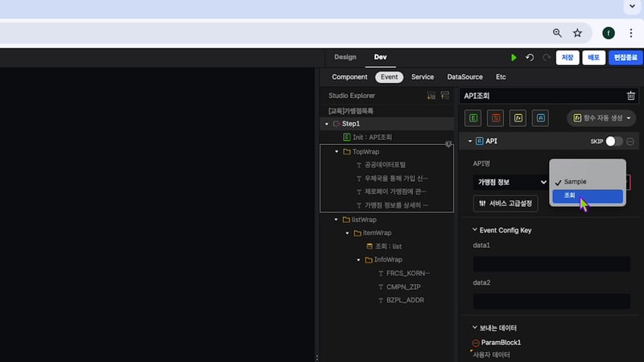The image size is (644, 362).
Task: Add a blue A API block
Action: tap(540, 118)
